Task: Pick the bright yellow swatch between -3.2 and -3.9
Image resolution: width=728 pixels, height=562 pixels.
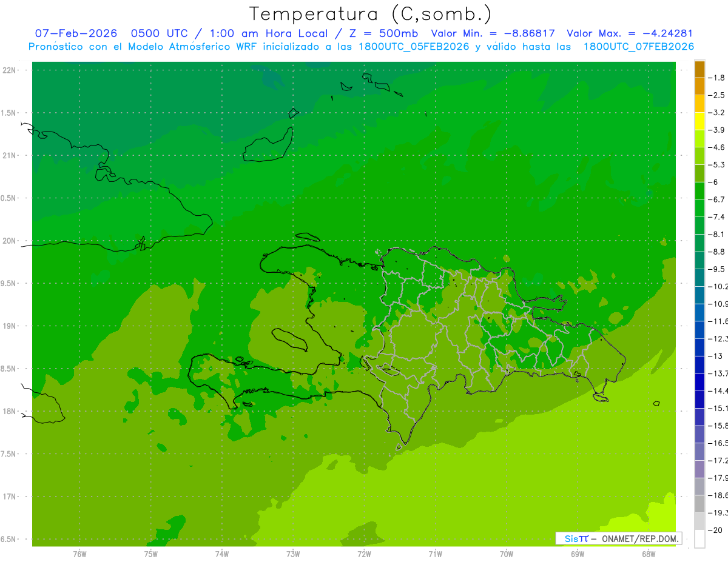Action: (x=699, y=121)
